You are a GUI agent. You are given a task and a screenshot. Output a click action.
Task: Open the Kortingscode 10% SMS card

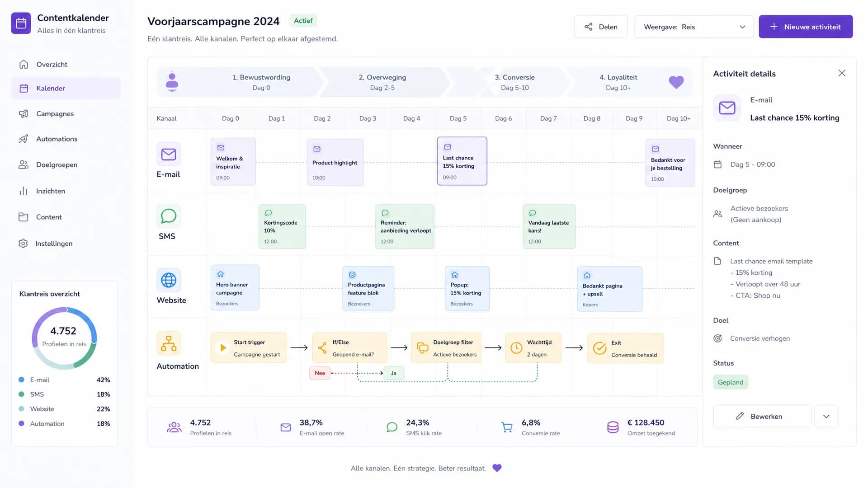[x=282, y=227]
